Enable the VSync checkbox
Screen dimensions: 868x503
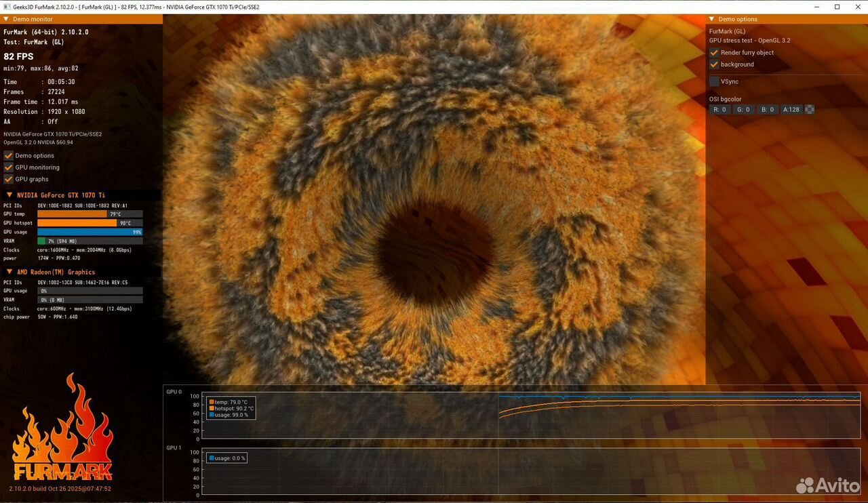click(714, 81)
